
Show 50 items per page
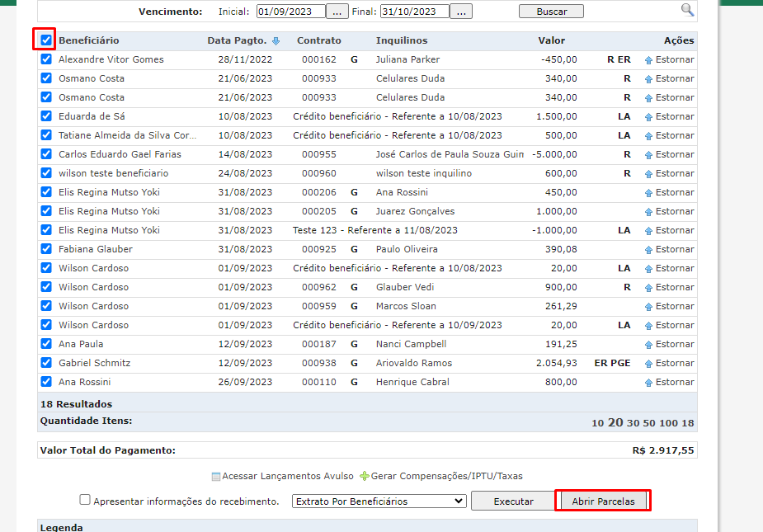[x=649, y=423]
